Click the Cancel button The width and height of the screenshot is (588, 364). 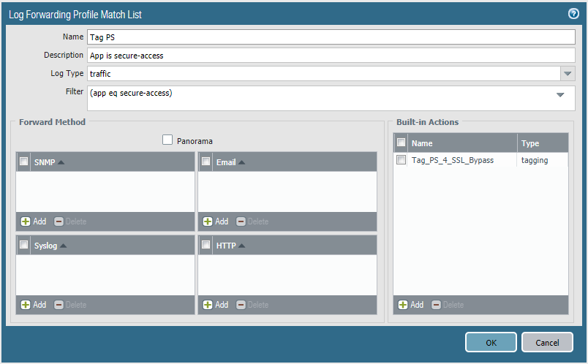coord(547,342)
